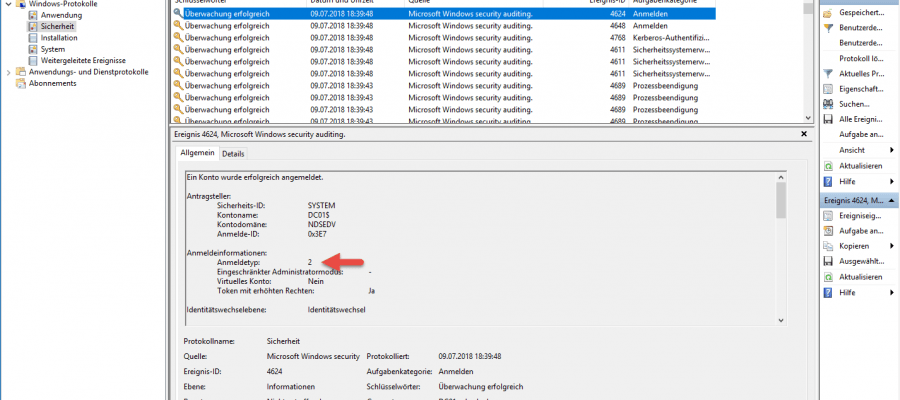Screen dimensions: 900x400
Task: Click the filter icon for Aktuelles Protokoll
Action: [x=827, y=74]
